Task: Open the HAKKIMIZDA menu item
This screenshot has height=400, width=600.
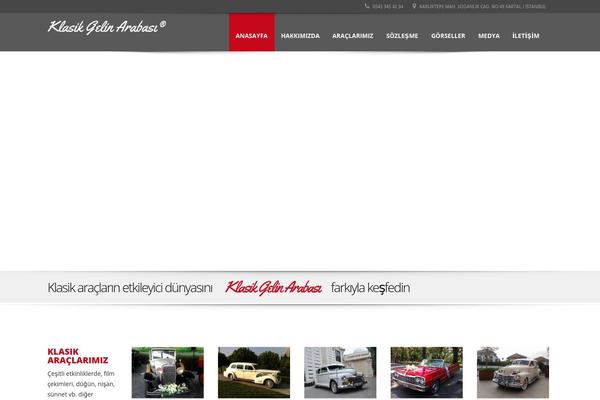Action: click(300, 36)
